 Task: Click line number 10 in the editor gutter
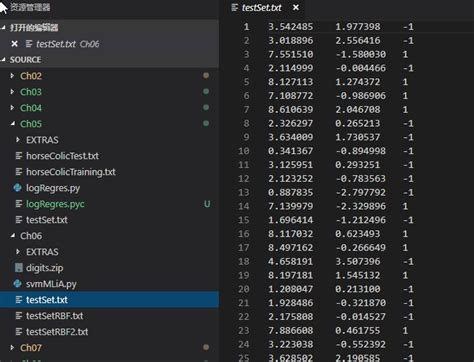[244, 151]
